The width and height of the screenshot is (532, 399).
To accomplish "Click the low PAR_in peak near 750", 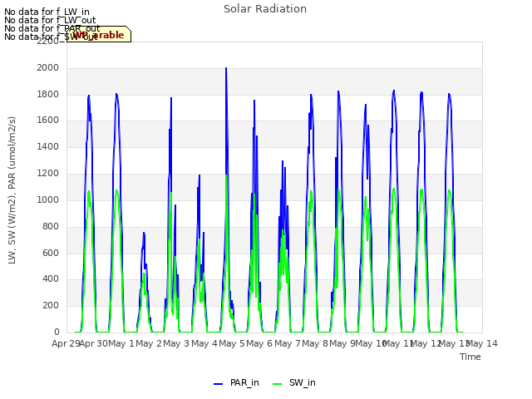I will click(x=144, y=234).
